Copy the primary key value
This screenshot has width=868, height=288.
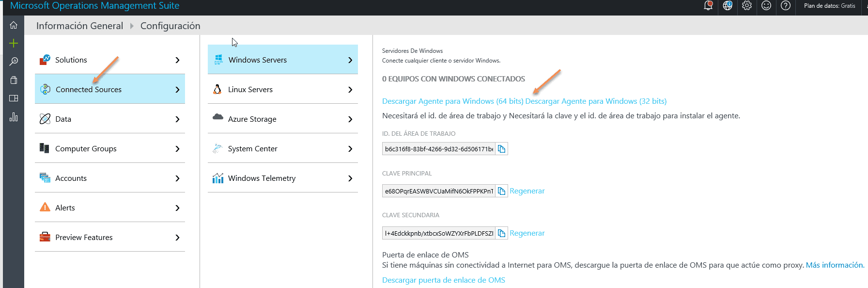click(502, 191)
